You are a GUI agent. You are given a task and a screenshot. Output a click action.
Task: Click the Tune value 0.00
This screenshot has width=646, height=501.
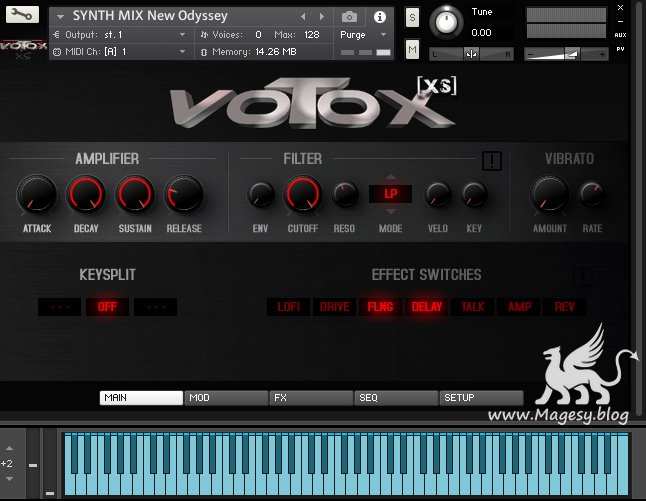[x=481, y=33]
